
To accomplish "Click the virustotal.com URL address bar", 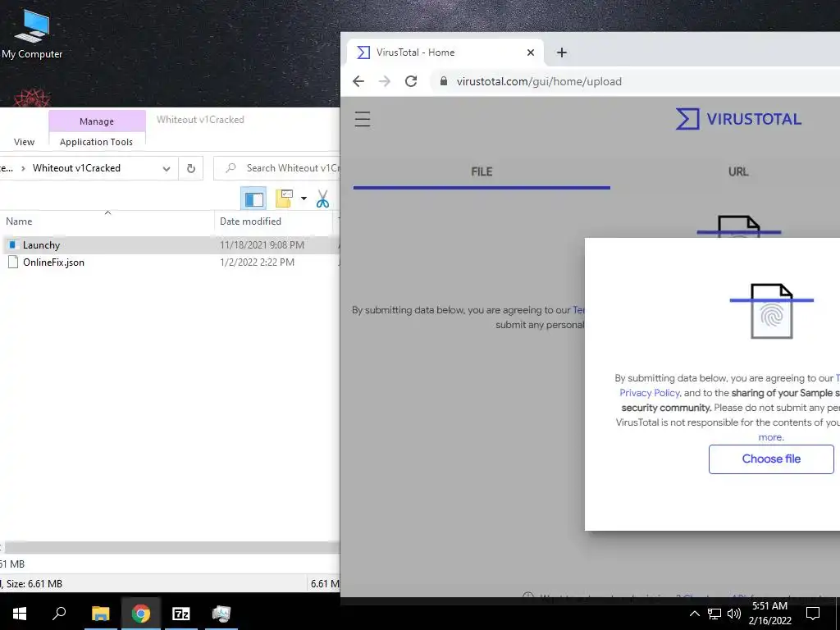I will pyautogui.click(x=539, y=81).
